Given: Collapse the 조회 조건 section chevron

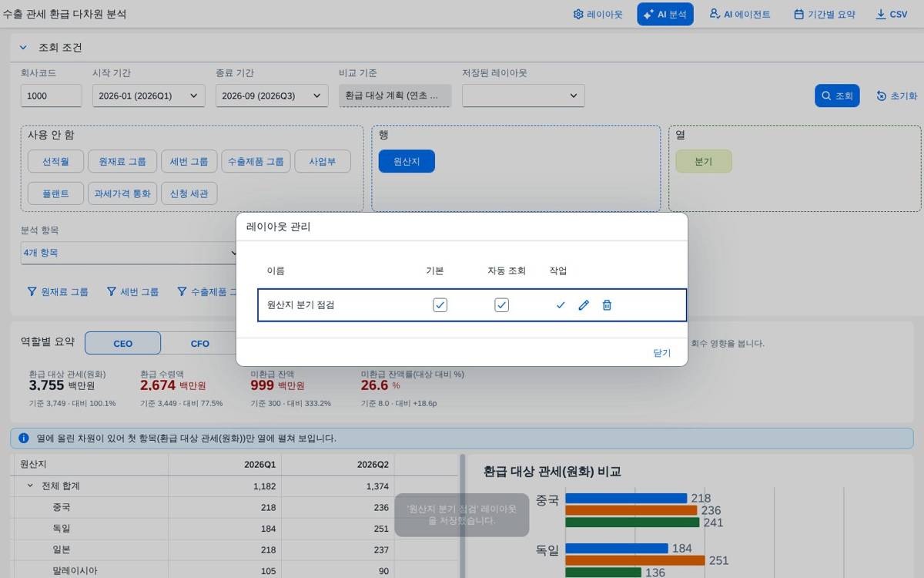Looking at the screenshot, I should [23, 48].
